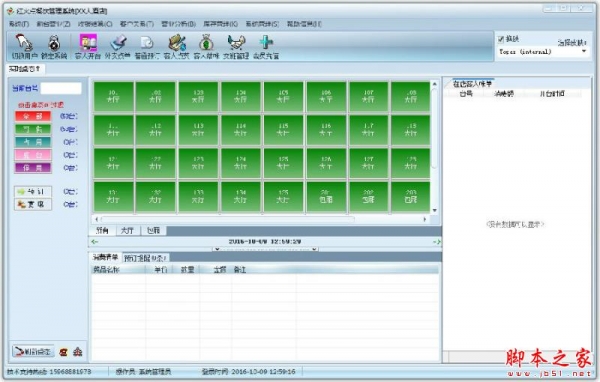
Task: Click the takeaway order toolbar icon
Action: [x=118, y=42]
